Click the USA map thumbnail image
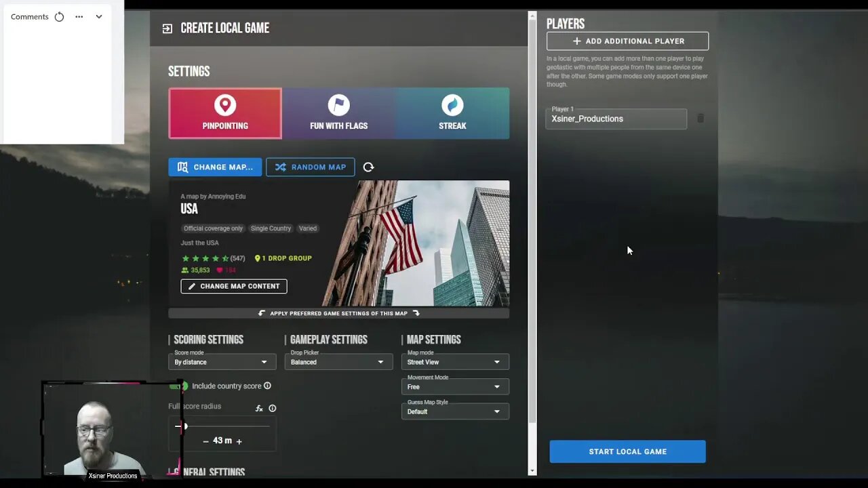The image size is (868, 488). tap(415, 243)
